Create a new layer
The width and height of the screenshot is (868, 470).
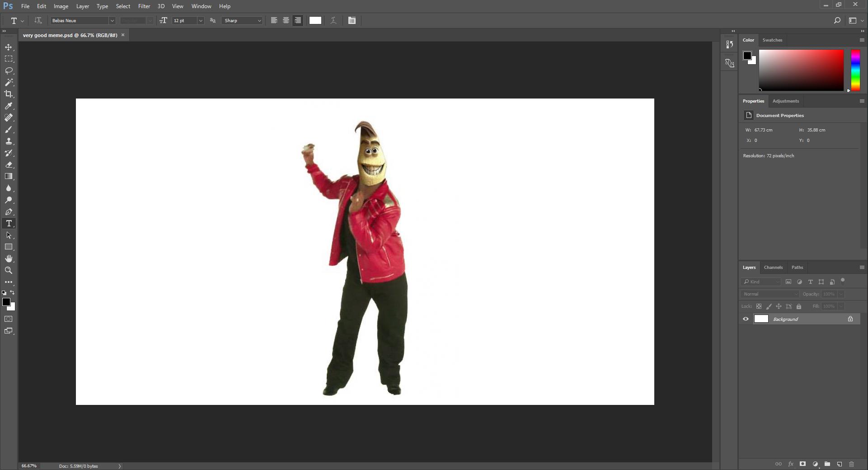(x=839, y=464)
